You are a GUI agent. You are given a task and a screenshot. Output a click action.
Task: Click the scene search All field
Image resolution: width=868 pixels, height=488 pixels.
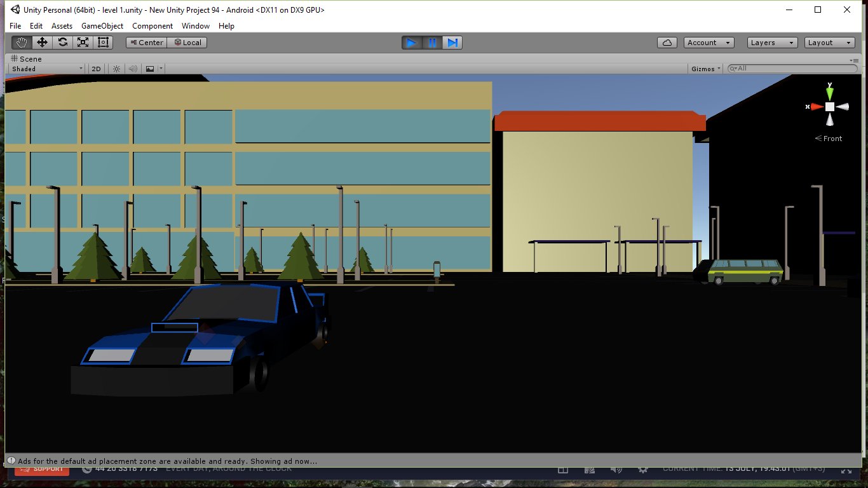click(792, 68)
